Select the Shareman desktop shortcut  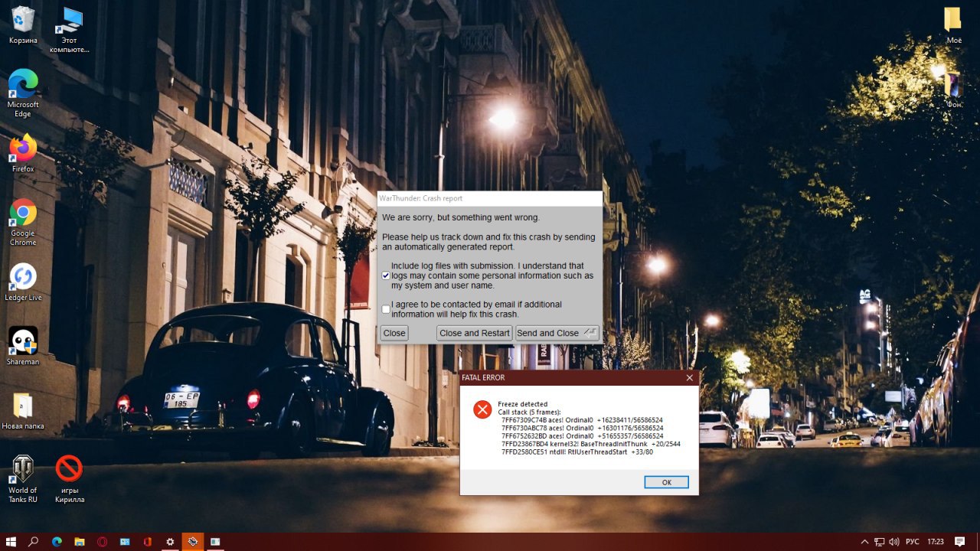[x=23, y=346]
